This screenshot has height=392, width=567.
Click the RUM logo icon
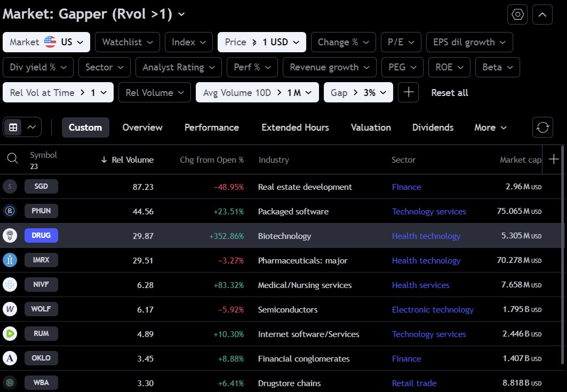point(10,333)
